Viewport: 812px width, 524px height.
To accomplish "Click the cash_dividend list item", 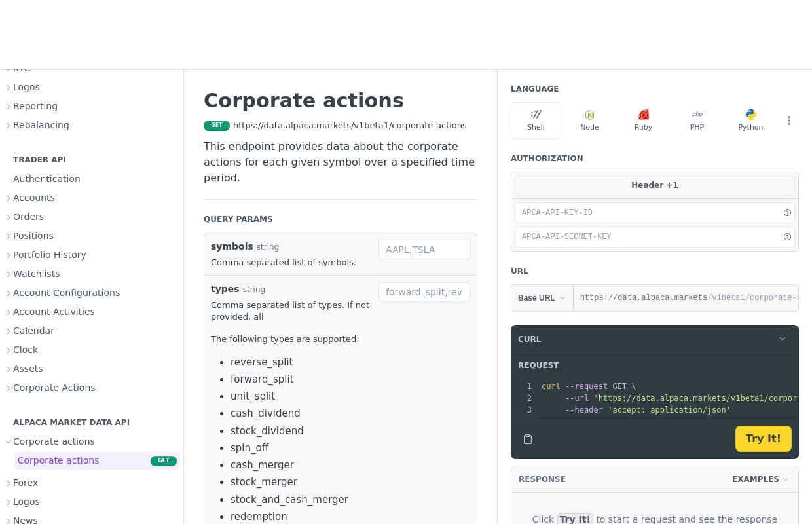I will pos(265,413).
